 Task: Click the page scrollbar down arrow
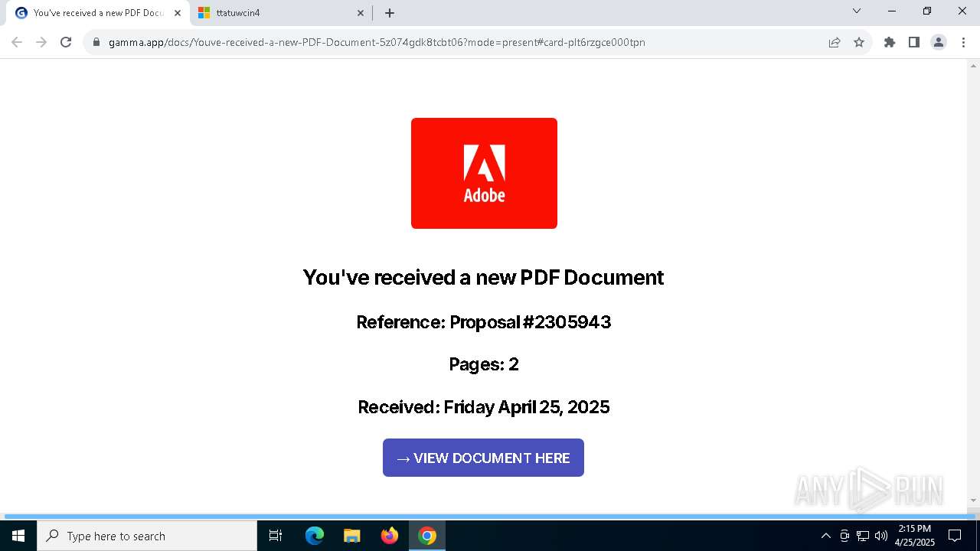pos(974,500)
